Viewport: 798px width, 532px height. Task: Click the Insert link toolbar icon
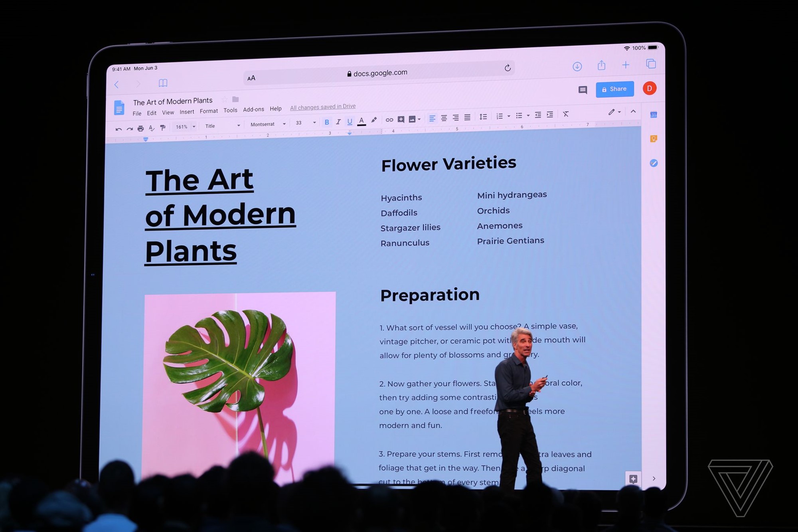389,120
